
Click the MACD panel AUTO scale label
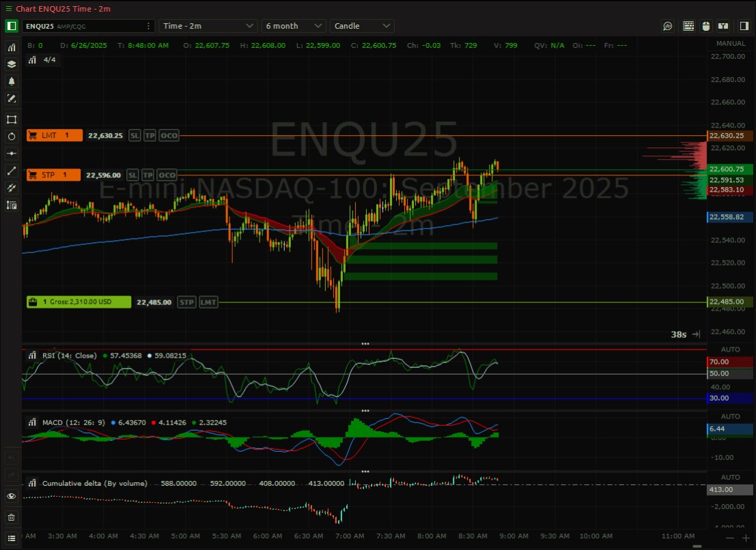pos(731,416)
